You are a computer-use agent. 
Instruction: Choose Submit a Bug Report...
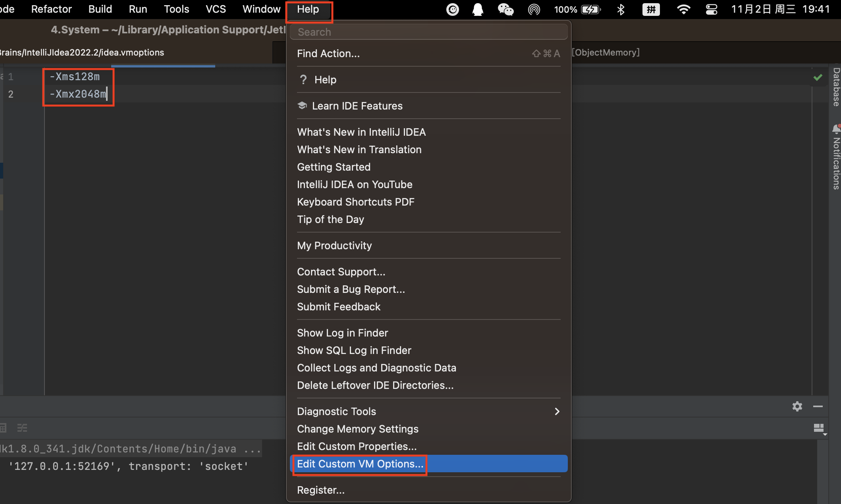[428, 289]
